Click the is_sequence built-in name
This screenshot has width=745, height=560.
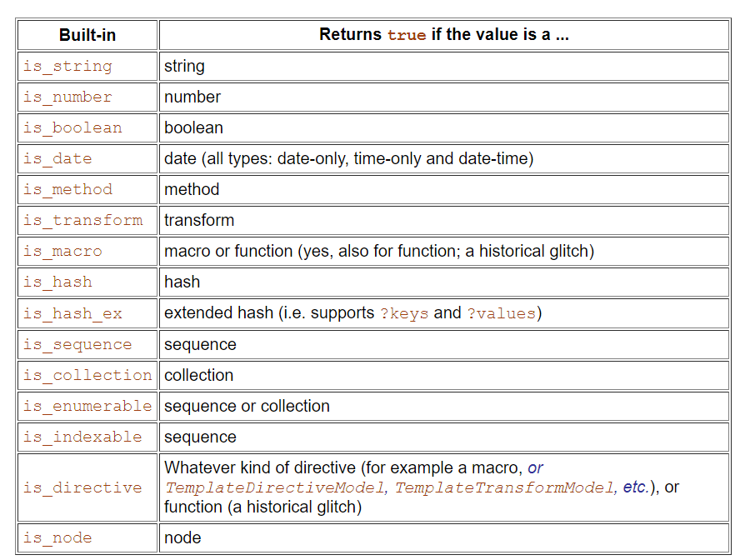tap(77, 344)
